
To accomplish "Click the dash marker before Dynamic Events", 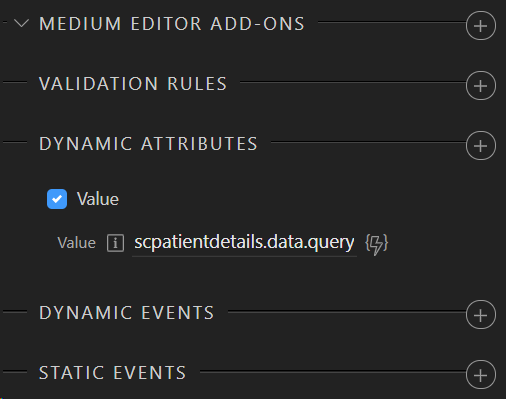I will tap(15, 311).
